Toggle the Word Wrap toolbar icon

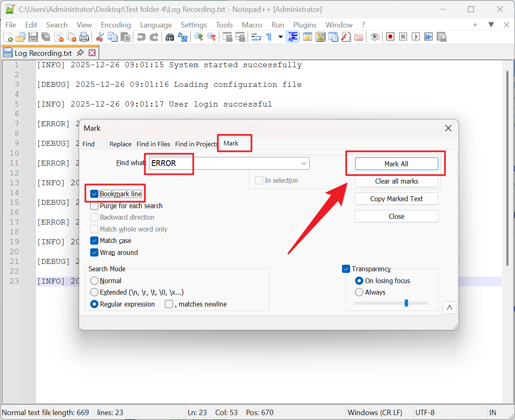pos(256,37)
